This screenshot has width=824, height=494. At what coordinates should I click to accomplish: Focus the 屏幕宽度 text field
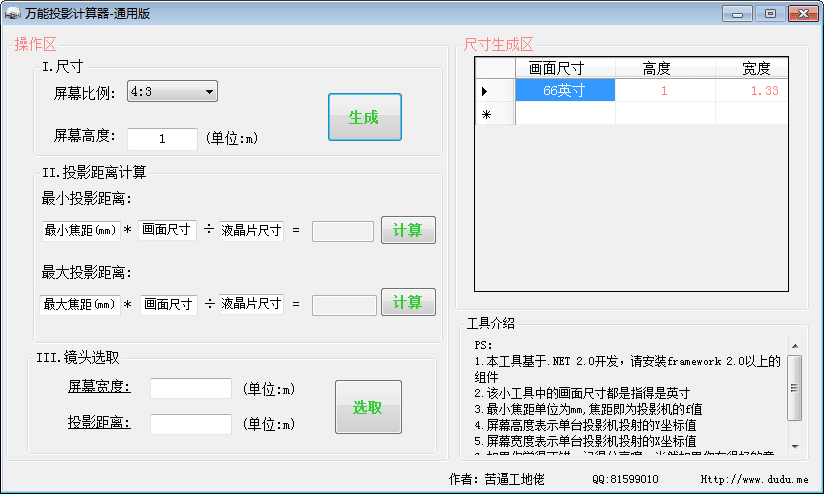pos(190,388)
